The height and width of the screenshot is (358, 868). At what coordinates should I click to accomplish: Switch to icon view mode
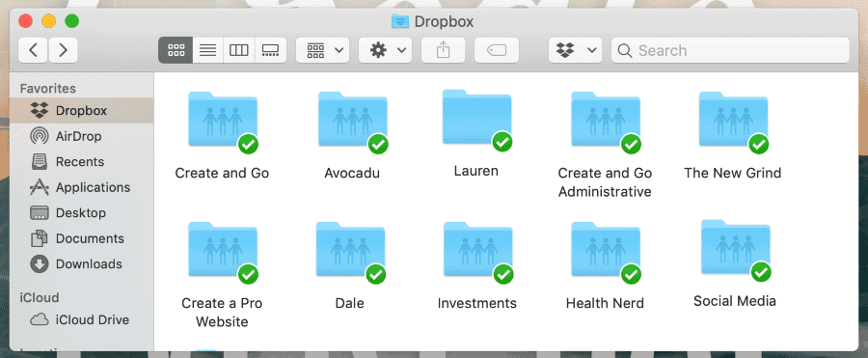(176, 50)
